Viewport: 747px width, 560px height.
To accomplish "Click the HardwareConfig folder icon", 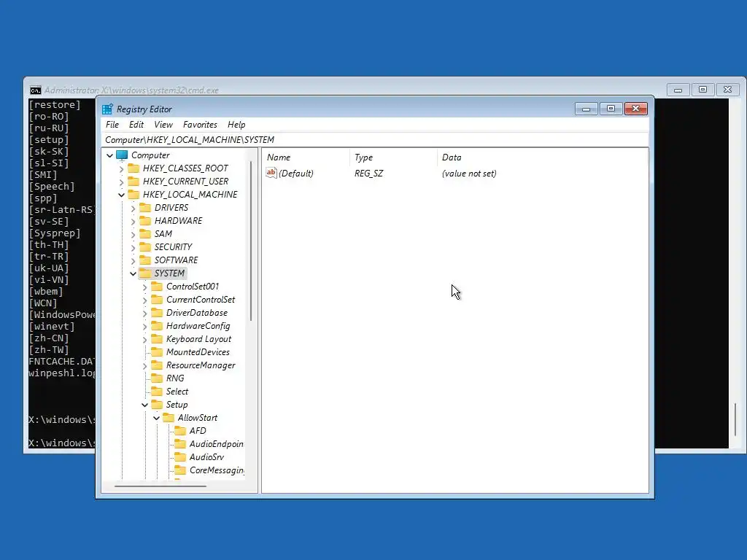I will (x=157, y=325).
